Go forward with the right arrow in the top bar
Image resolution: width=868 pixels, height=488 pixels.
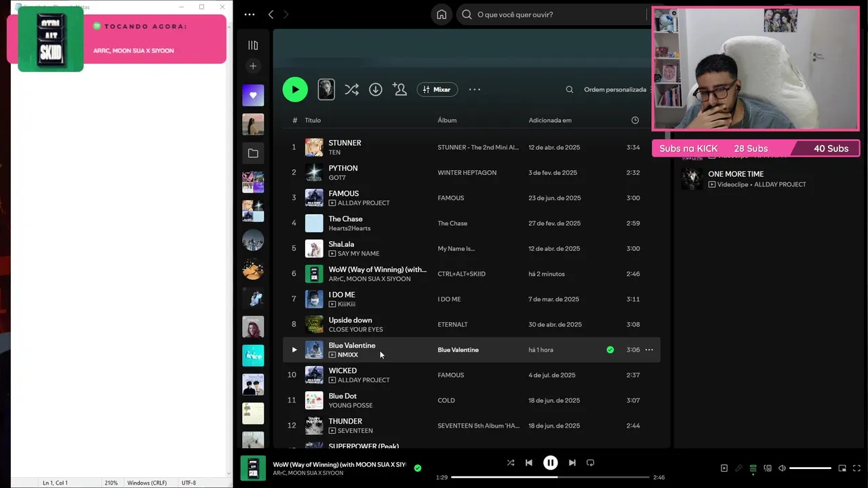tap(285, 14)
